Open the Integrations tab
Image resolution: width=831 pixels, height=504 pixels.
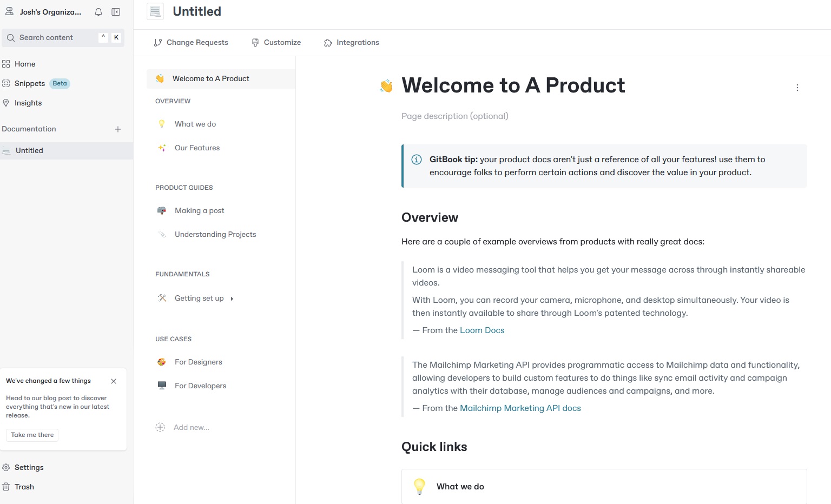pos(352,42)
